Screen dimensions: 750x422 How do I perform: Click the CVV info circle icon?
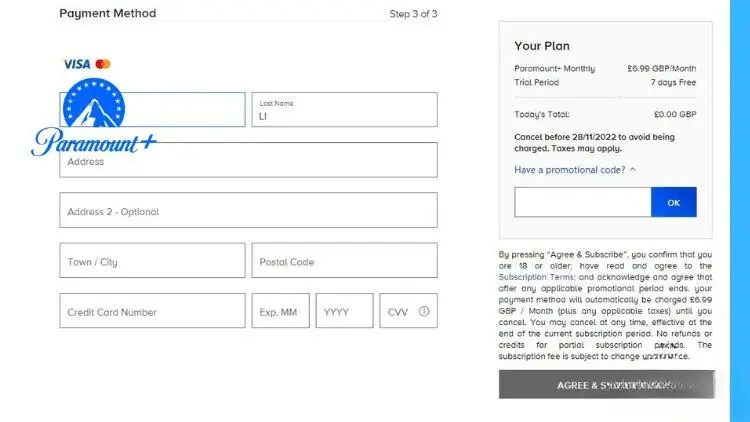pyautogui.click(x=424, y=312)
